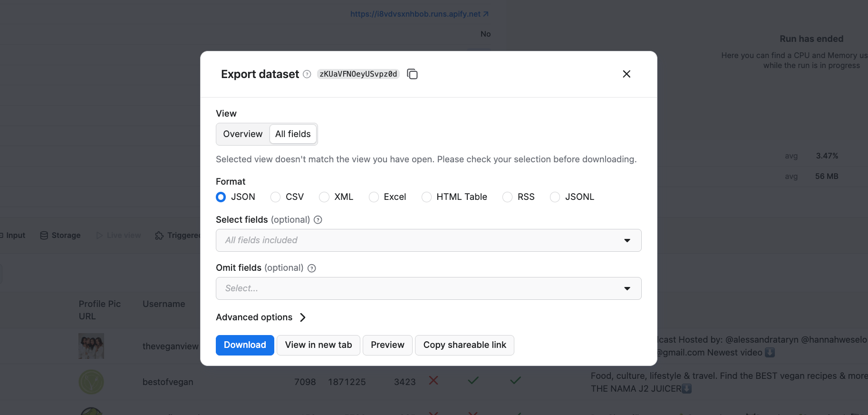
Task: Select the JSONL format radio button
Action: tap(555, 197)
